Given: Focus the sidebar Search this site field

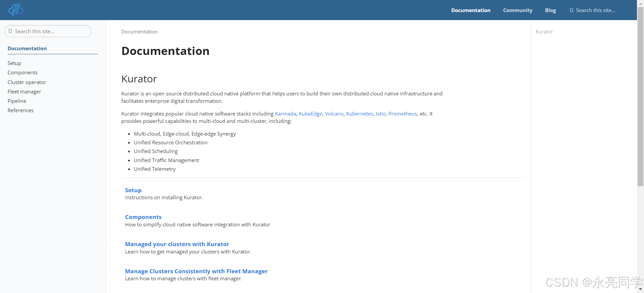Looking at the screenshot, I should pyautogui.click(x=48, y=31).
